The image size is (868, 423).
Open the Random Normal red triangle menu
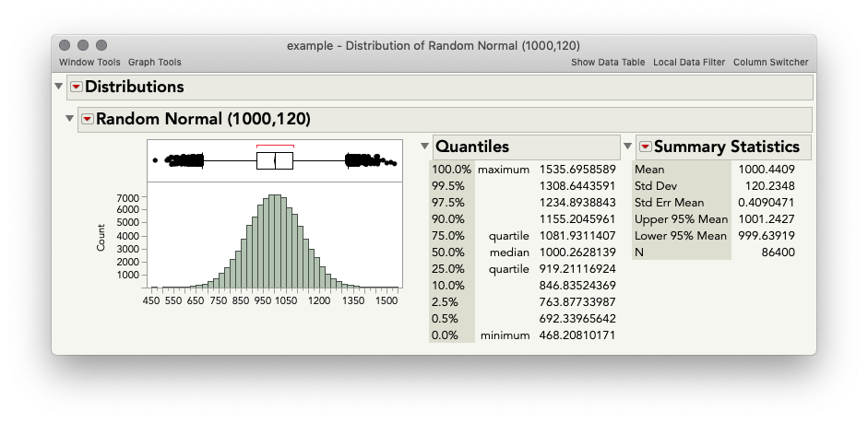tap(88, 119)
